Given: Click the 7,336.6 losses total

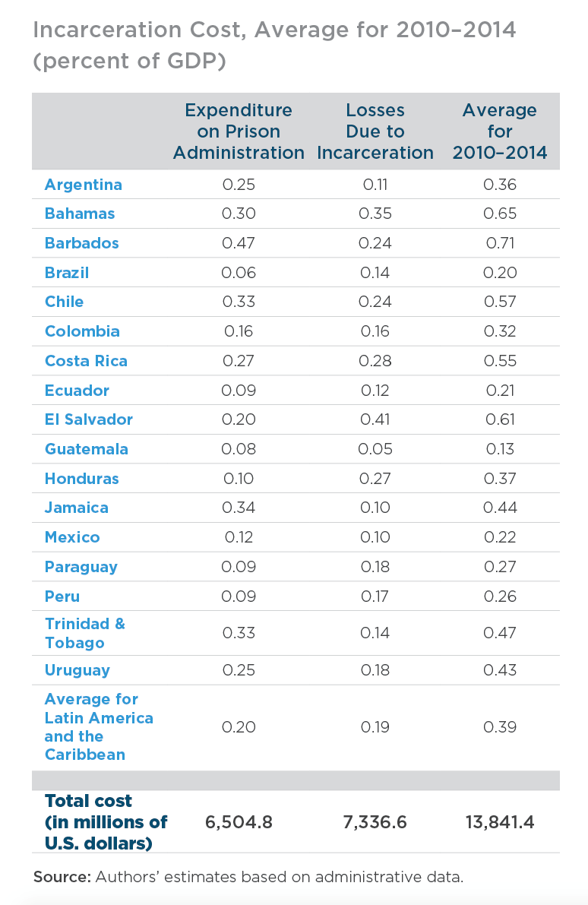Looking at the screenshot, I should click(375, 822).
